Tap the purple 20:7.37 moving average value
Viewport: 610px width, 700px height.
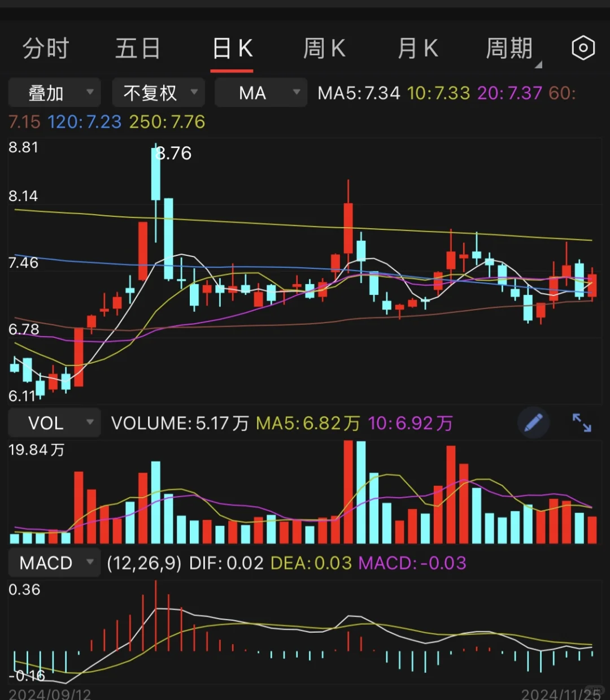coord(509,93)
